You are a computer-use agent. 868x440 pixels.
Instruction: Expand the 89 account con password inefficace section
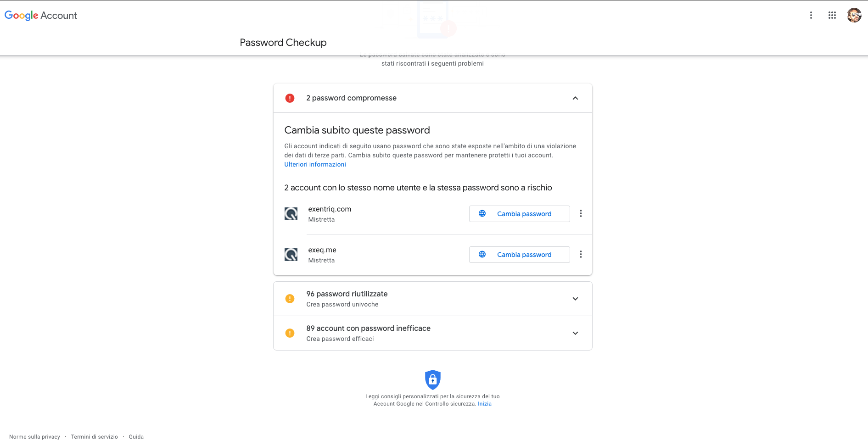575,333
